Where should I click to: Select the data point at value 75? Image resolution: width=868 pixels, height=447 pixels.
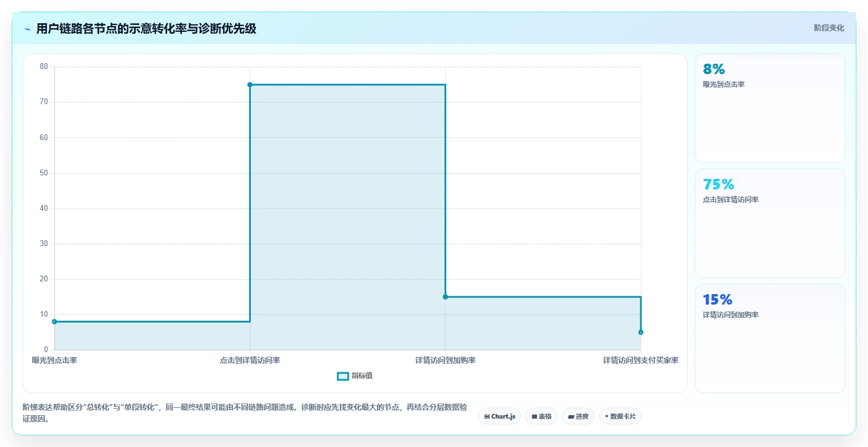250,85
